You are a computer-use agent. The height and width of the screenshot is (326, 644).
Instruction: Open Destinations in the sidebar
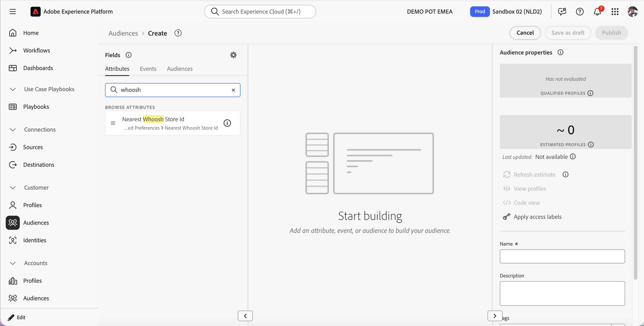click(x=38, y=165)
